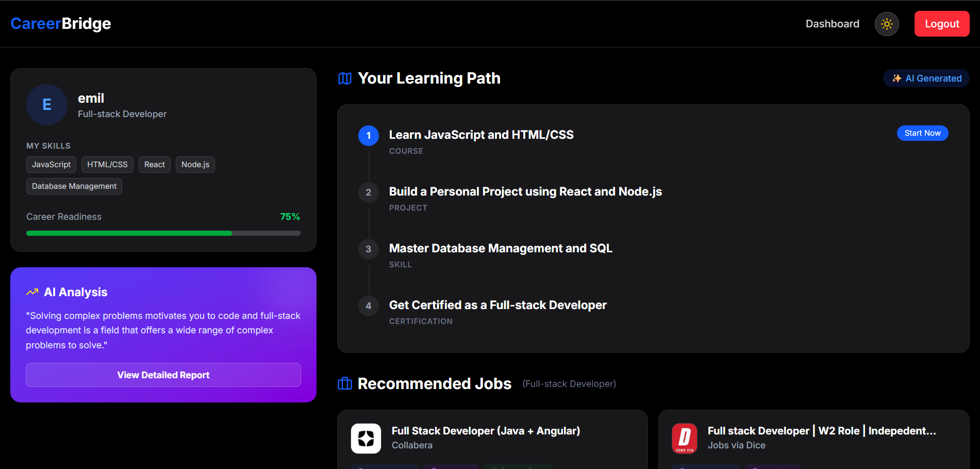Click the Node.js skill tag
Screen dimensions: 980x469
click(x=195, y=165)
